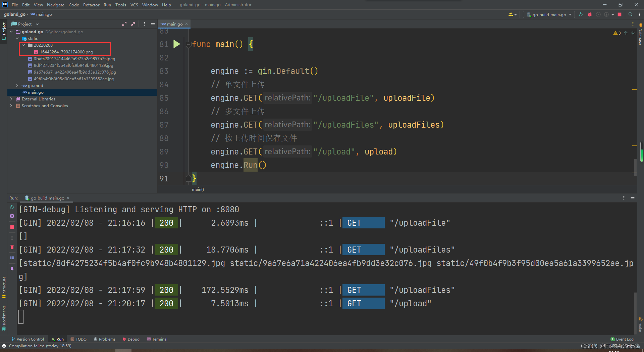Click the profiler icon in top toolbar
Viewport: 644px width, 352px height.
click(606, 14)
